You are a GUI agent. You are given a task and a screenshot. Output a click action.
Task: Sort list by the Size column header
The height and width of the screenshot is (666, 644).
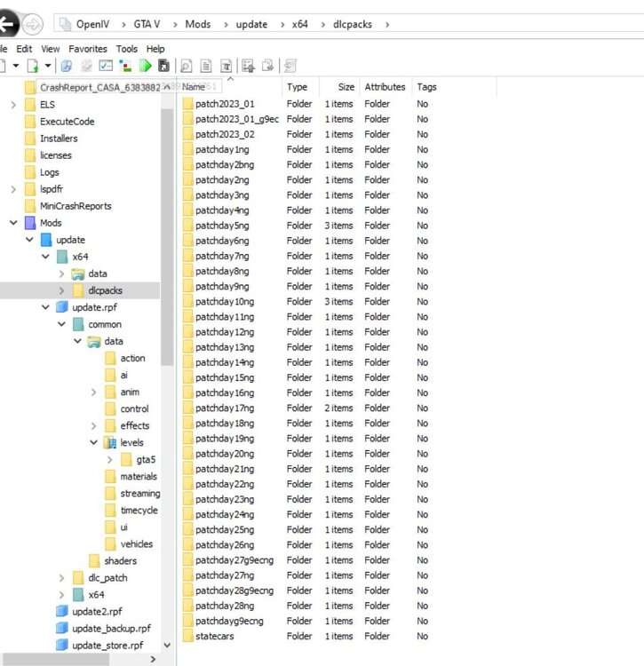click(340, 87)
